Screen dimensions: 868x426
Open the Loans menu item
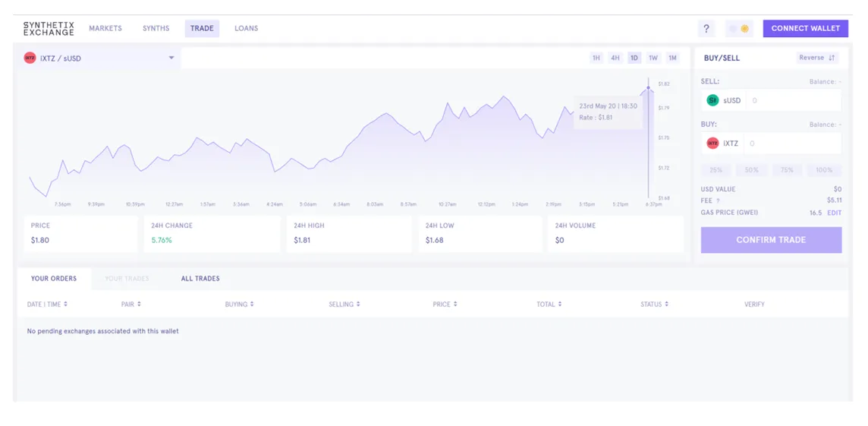point(247,28)
